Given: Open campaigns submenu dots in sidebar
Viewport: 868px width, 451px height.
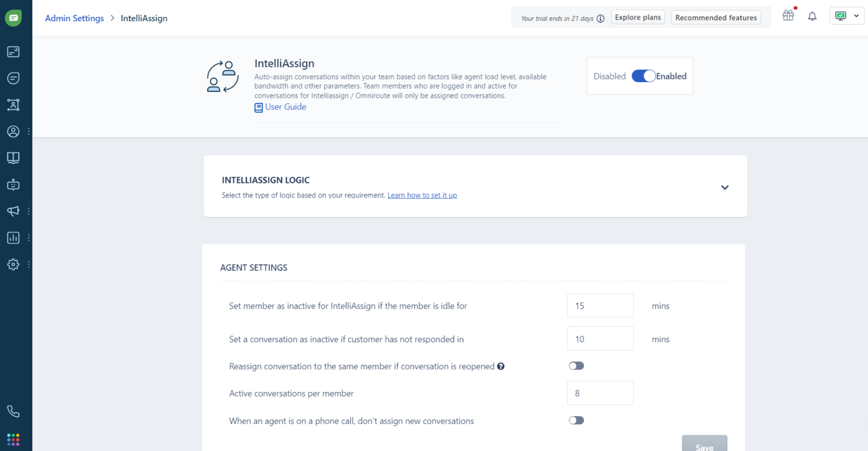Looking at the screenshot, I should coord(28,211).
